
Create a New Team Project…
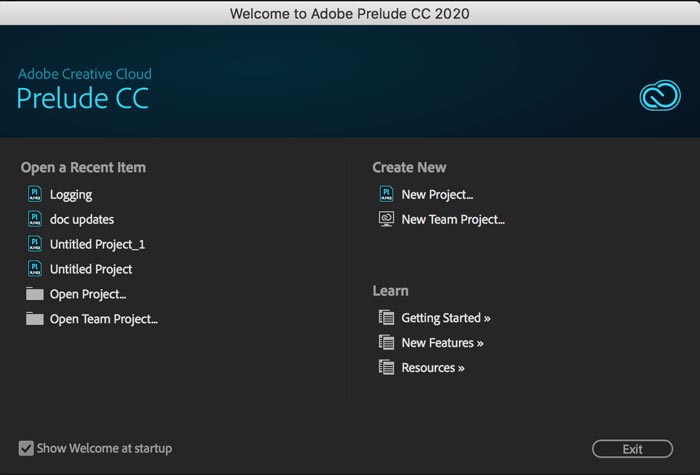(453, 219)
